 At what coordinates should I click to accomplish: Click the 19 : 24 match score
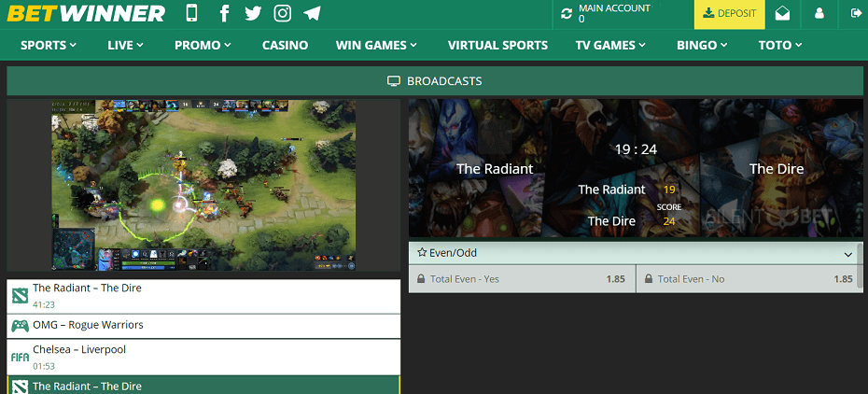[636, 148]
